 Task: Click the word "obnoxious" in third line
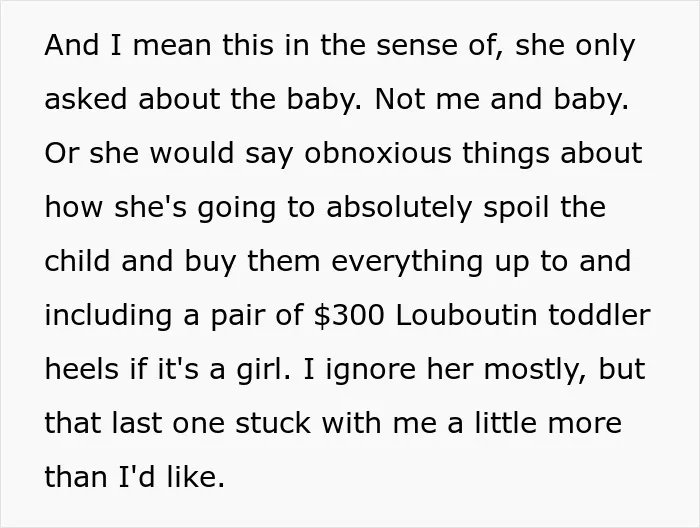(x=378, y=153)
